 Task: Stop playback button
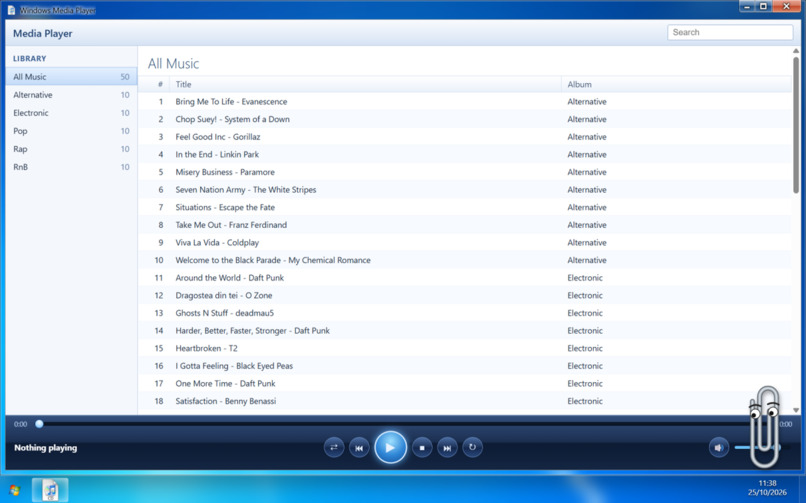click(422, 448)
